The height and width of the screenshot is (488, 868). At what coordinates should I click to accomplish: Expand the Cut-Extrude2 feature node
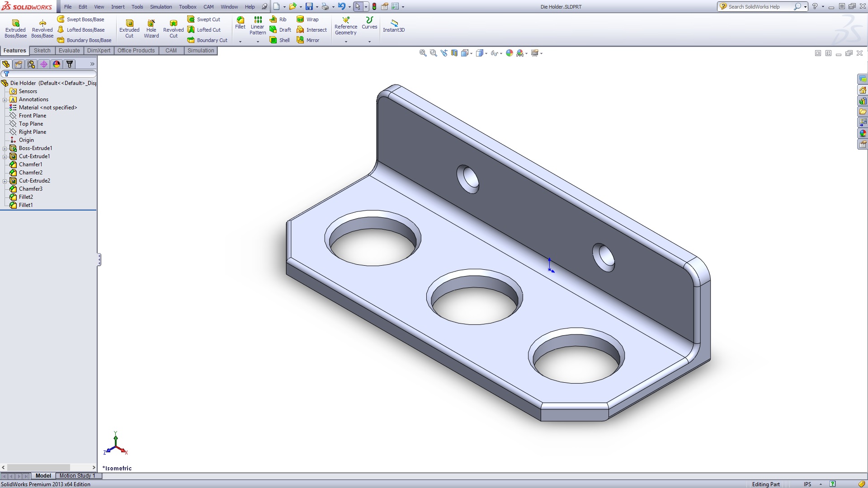[5, 181]
